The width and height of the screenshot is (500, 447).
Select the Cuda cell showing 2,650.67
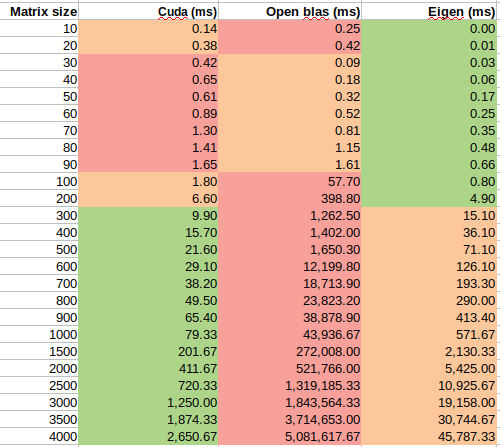tap(148, 437)
